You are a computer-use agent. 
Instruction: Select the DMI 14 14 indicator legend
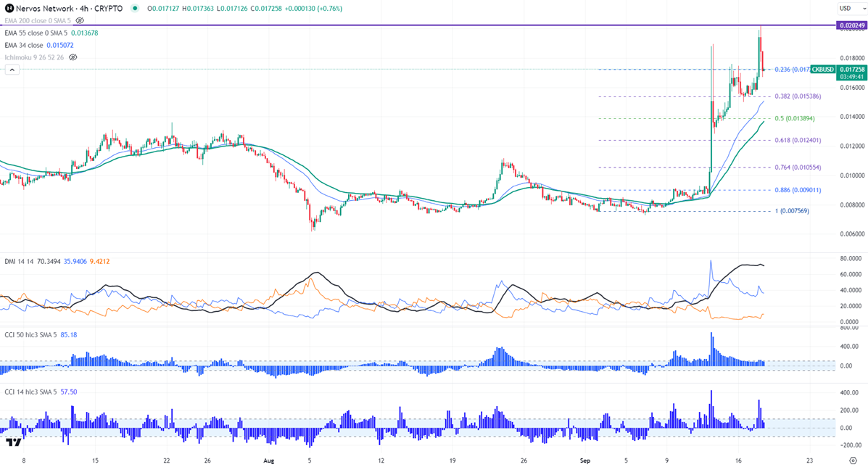(x=20, y=261)
